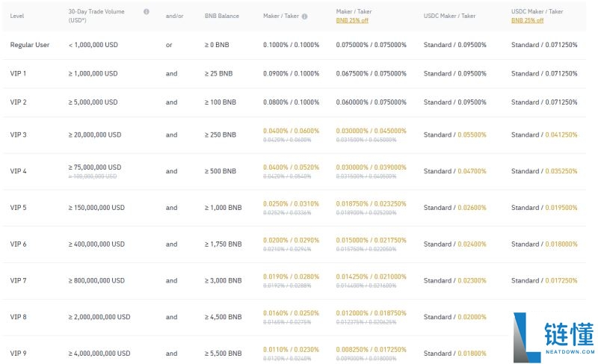598x364 pixels.
Task: Click the ≥ 150,000,000 USD volume cell
Action: point(96,208)
